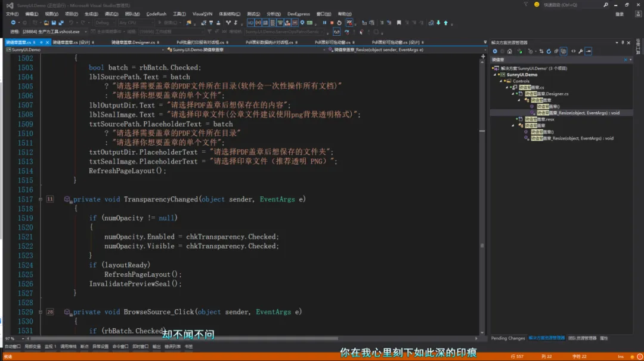Collapse the Controls folder node

pos(501,81)
